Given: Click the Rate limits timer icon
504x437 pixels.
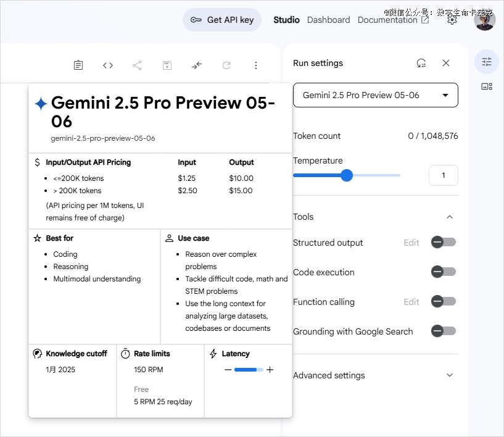Looking at the screenshot, I should [x=125, y=354].
